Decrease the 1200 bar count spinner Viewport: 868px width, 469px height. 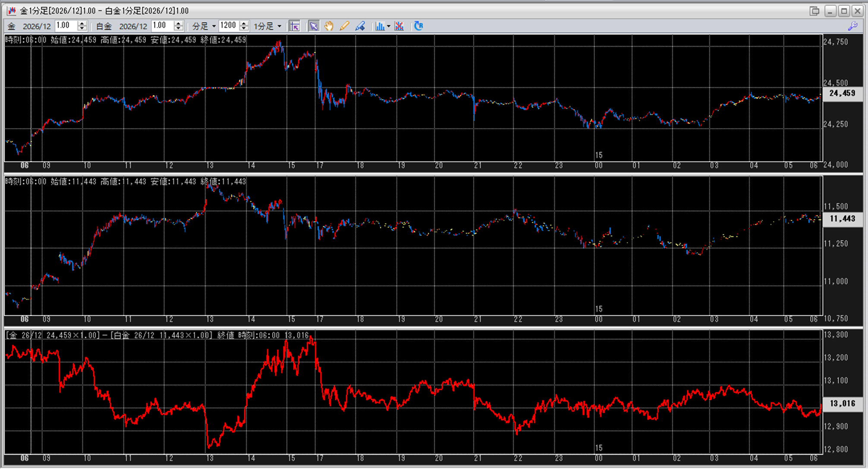point(244,29)
